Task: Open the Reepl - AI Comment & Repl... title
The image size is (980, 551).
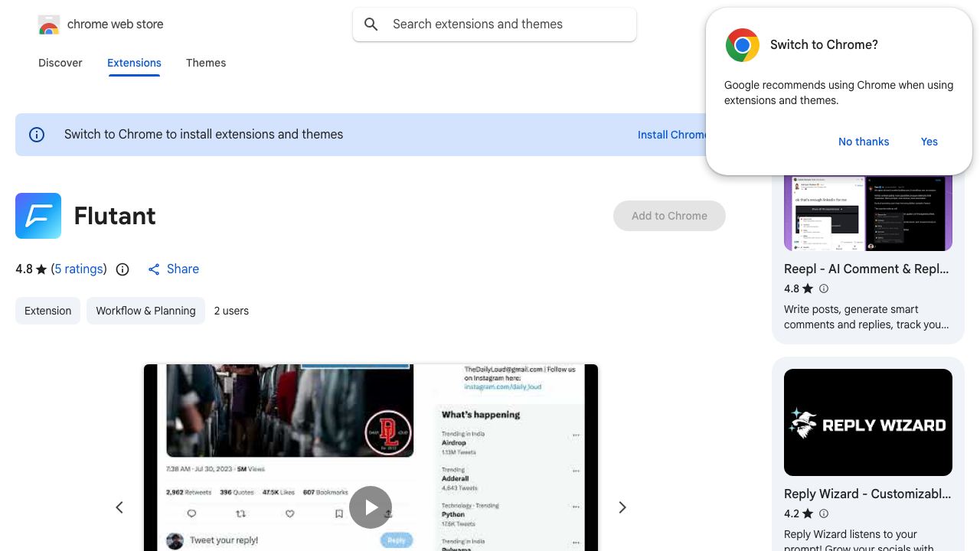Action: click(867, 269)
